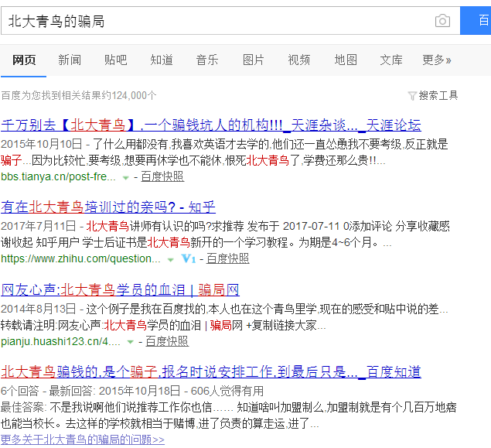Click the 6个回答 text
491x448 pixels.
20,391
